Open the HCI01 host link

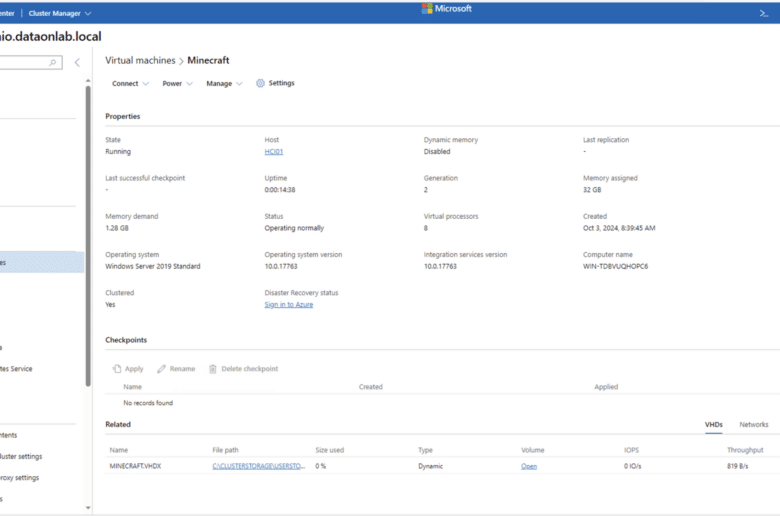click(274, 152)
